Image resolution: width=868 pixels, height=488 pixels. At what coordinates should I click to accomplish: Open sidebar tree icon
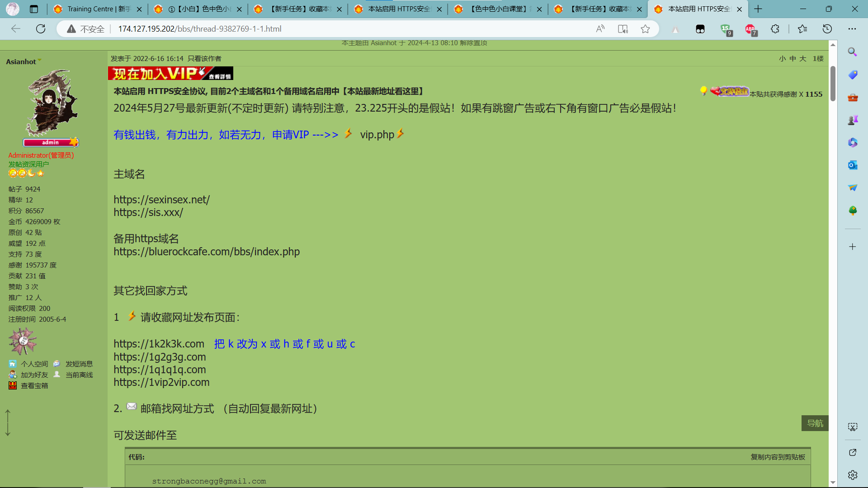(x=853, y=211)
